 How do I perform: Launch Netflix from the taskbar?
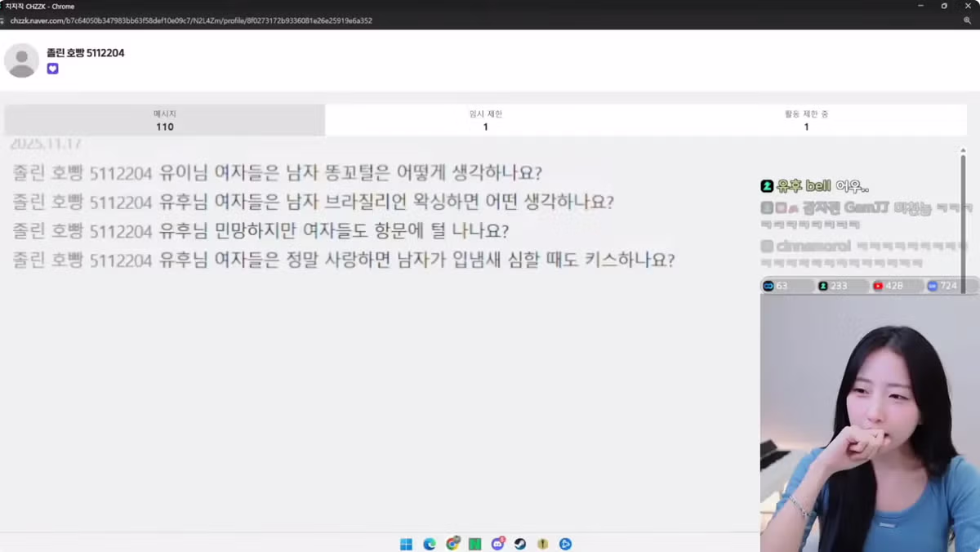point(474,543)
